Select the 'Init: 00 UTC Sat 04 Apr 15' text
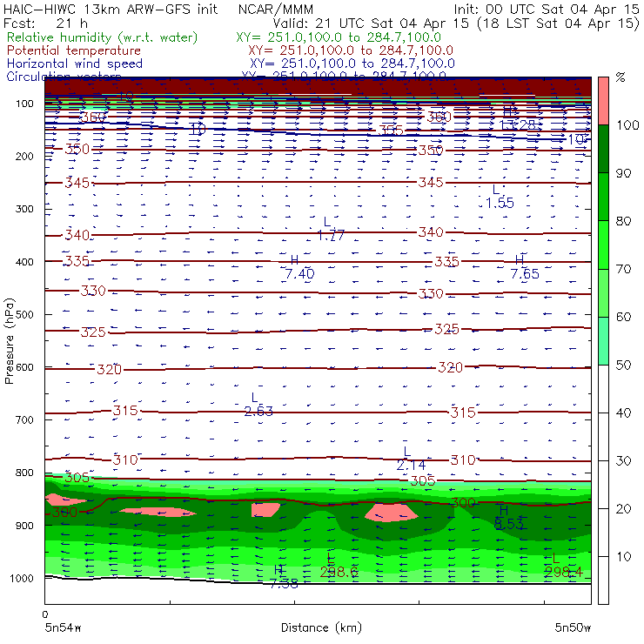Image resolution: width=644 pixels, height=644 pixels. [546, 9]
